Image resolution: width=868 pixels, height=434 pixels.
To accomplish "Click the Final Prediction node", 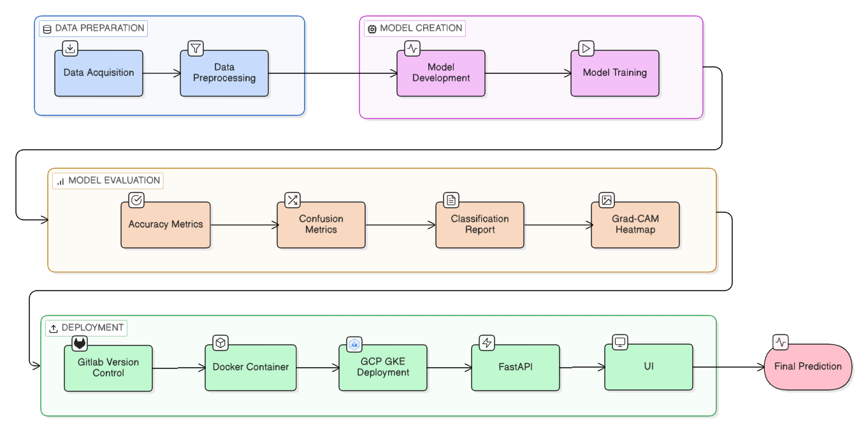I will (x=807, y=366).
